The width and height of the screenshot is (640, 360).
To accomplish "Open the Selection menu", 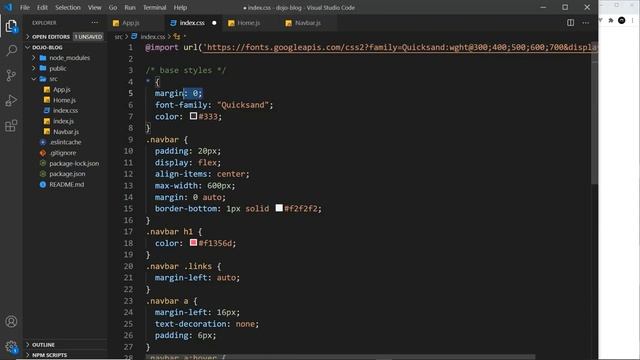I will 68,7.
